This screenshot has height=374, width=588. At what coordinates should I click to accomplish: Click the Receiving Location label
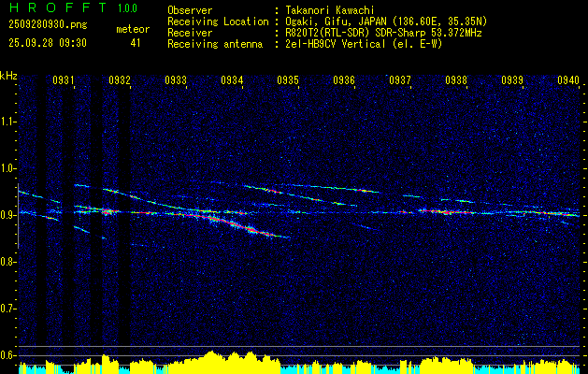click(218, 22)
